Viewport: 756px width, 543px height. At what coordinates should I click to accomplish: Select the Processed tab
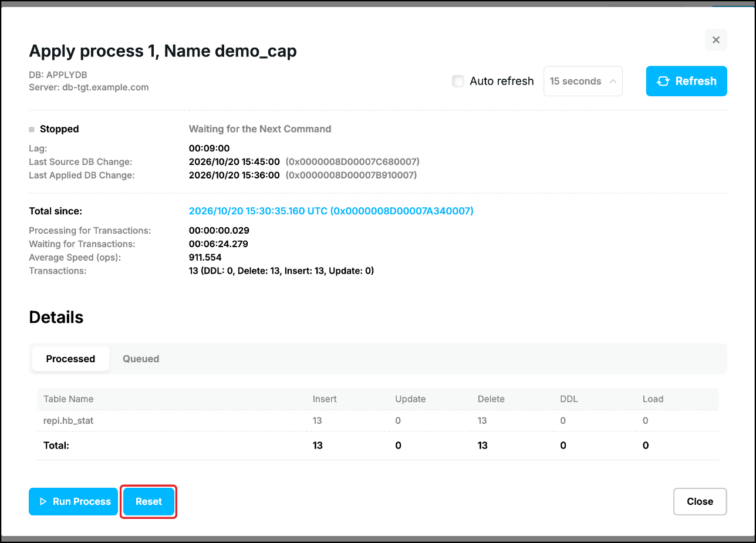70,359
